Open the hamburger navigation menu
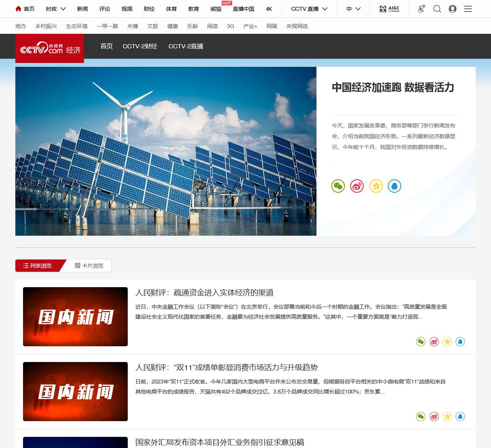491x448 pixels. [x=468, y=8]
